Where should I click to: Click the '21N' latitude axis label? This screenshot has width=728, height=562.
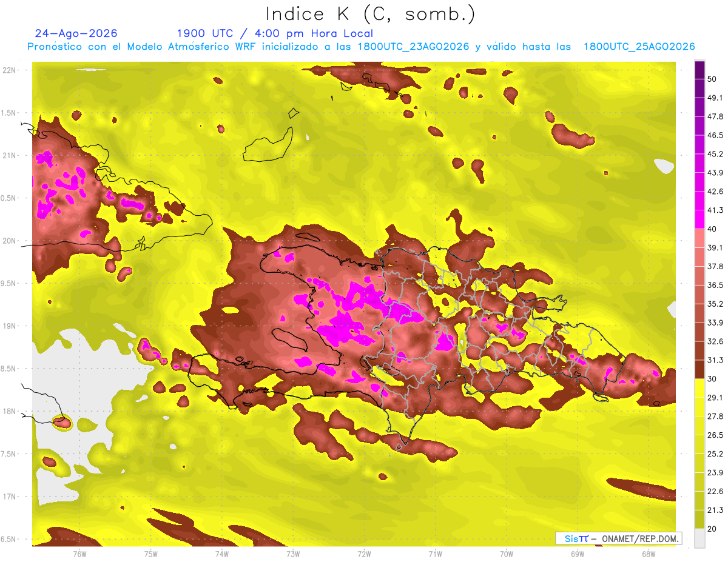pyautogui.click(x=10, y=156)
